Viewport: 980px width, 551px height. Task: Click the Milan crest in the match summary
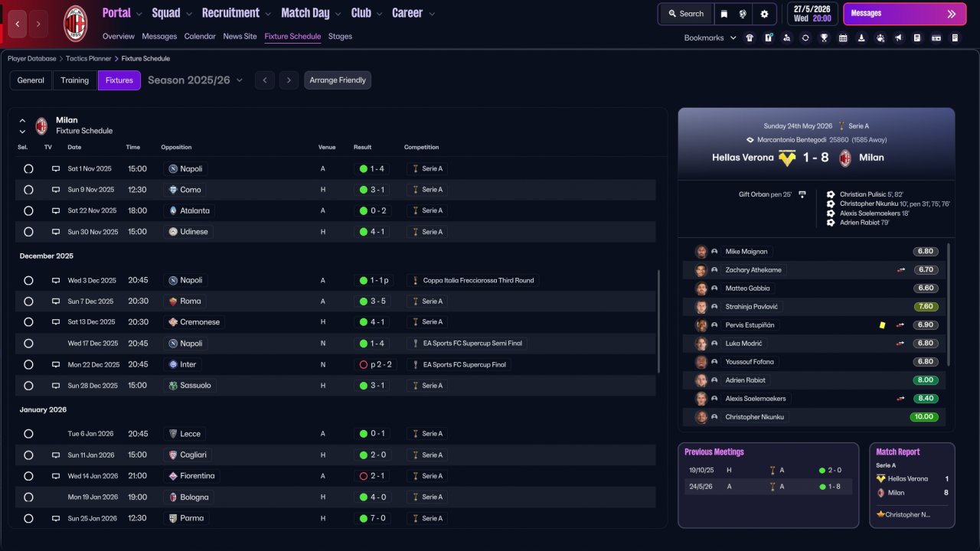click(x=845, y=158)
